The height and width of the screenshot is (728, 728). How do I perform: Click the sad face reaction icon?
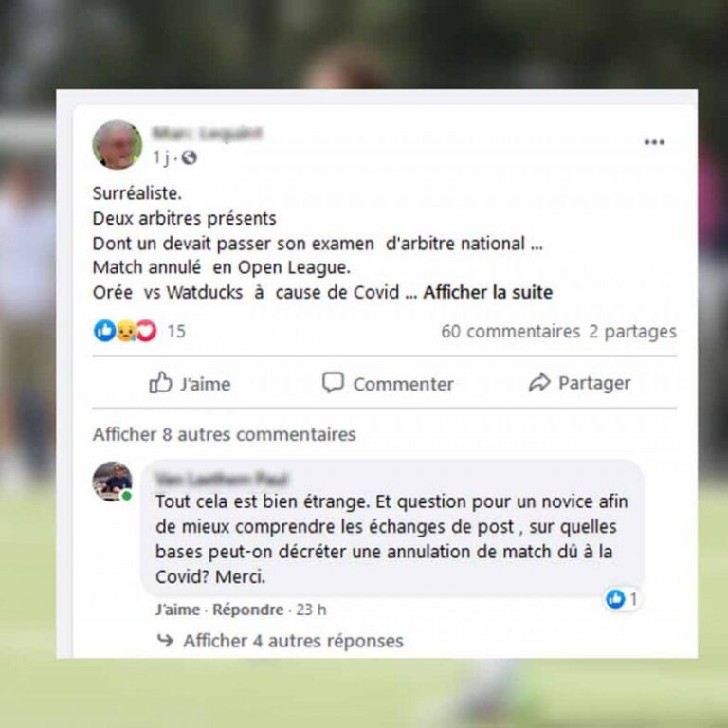[125, 331]
